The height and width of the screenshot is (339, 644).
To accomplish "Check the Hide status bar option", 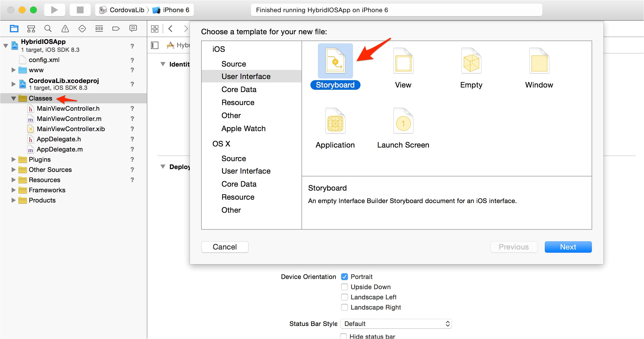I will (x=344, y=336).
